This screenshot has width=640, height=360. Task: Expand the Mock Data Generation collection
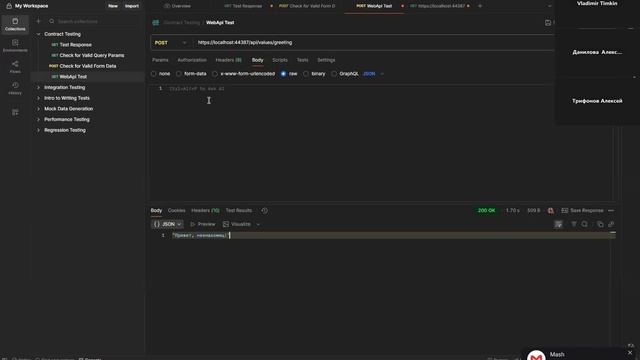click(39, 109)
